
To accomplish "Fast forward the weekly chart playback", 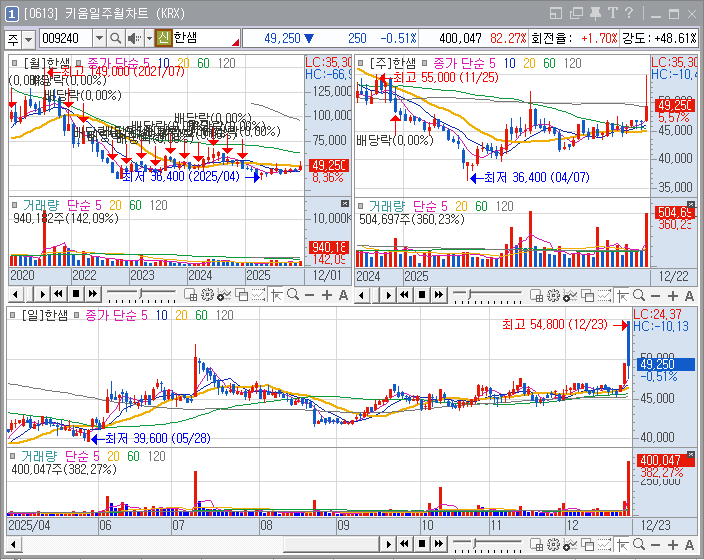I will (x=439, y=295).
